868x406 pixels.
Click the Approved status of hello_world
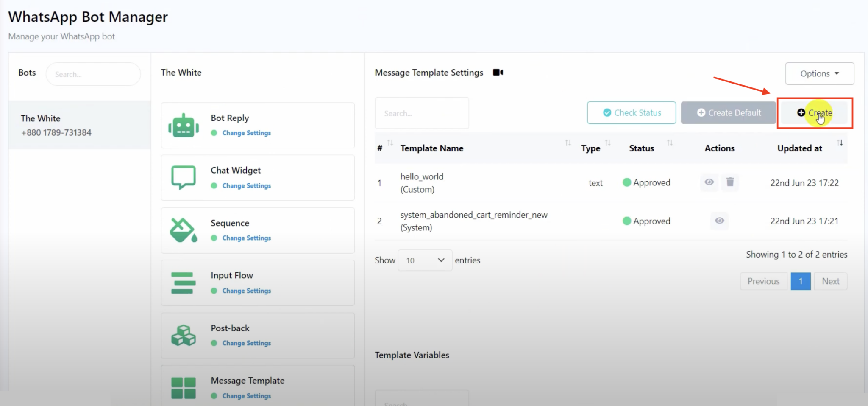pyautogui.click(x=647, y=182)
